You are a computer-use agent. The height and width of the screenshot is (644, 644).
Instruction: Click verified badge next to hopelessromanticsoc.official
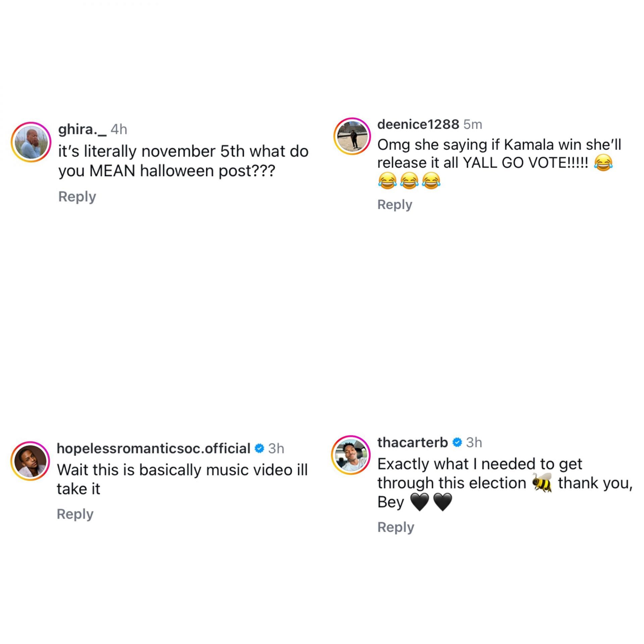coord(259,448)
